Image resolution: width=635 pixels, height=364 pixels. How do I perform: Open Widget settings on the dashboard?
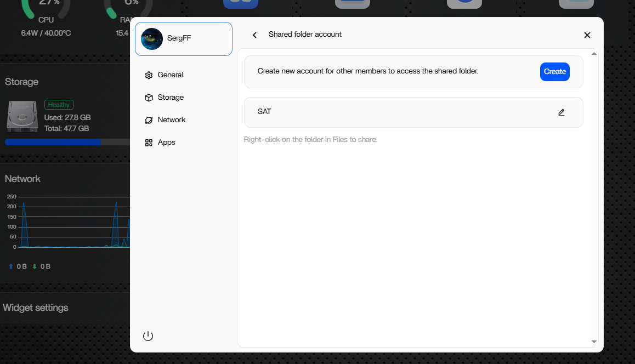click(36, 308)
